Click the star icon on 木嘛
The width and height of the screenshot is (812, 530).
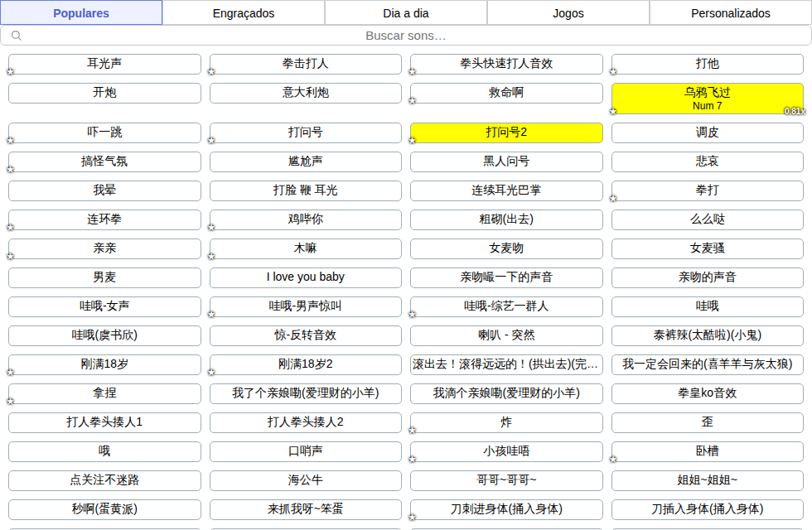(211, 257)
